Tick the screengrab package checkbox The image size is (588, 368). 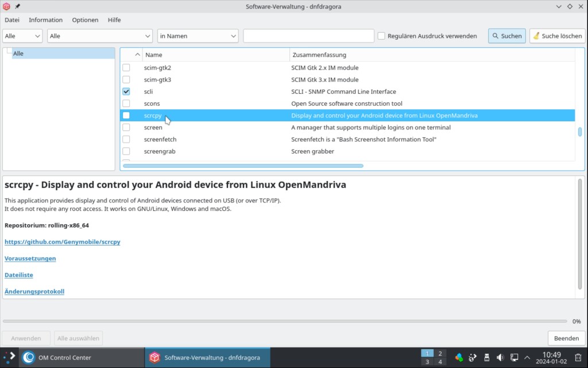coord(126,151)
